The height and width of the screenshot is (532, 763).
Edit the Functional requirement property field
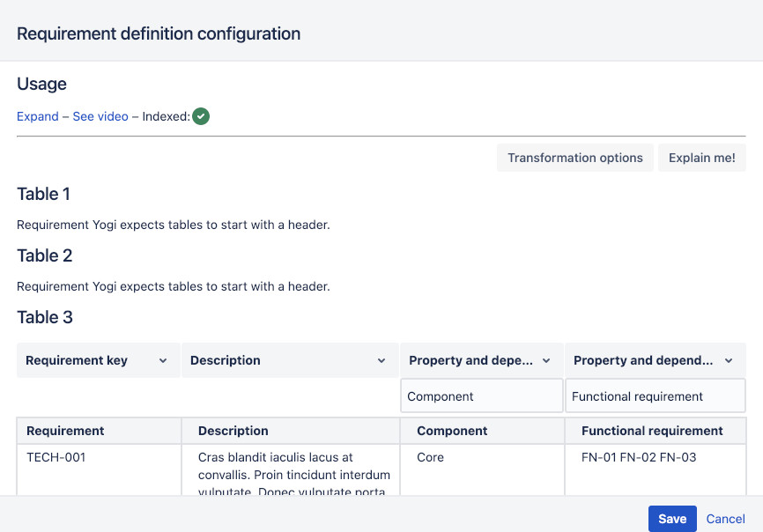point(655,396)
